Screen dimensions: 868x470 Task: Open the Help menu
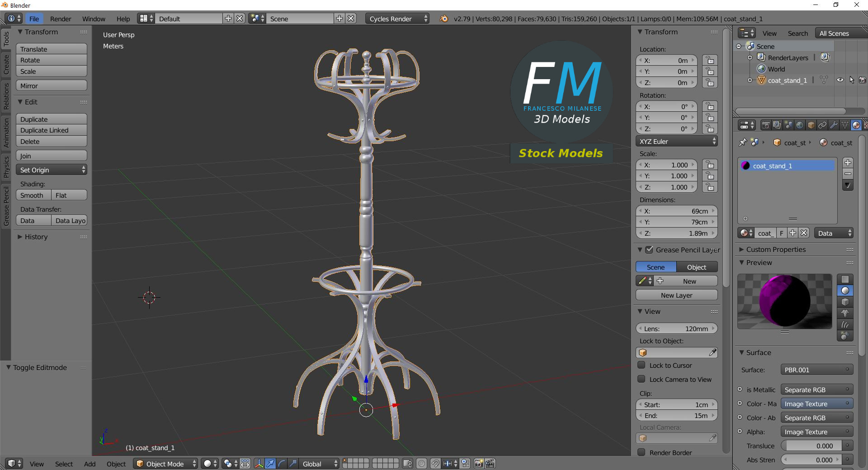tap(123, 19)
